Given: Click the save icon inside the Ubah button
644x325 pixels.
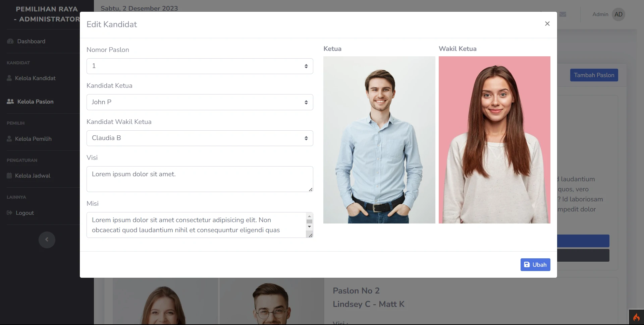Looking at the screenshot, I should (527, 265).
